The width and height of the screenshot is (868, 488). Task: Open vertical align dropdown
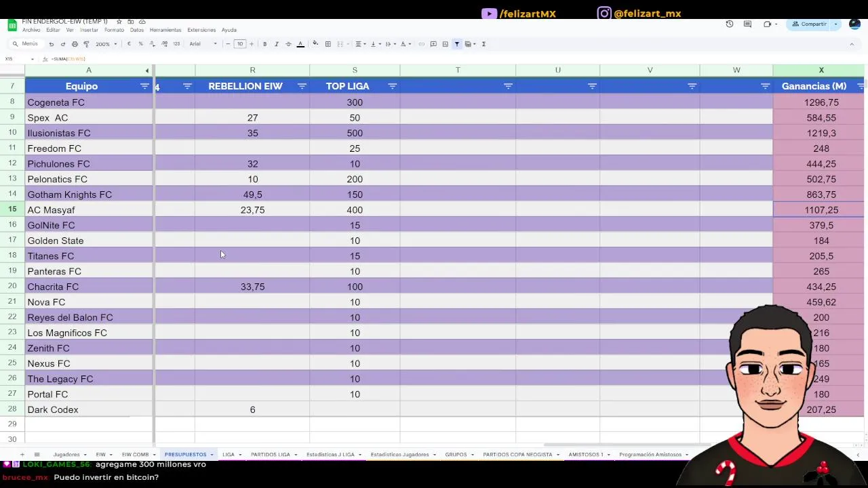coord(375,44)
